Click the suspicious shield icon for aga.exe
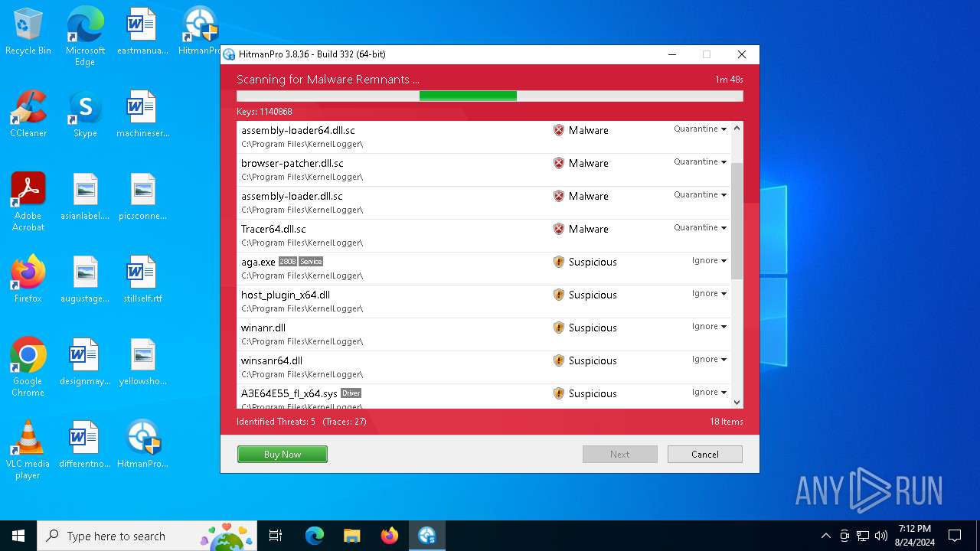Viewport: 980px width, 551px height. 559,262
